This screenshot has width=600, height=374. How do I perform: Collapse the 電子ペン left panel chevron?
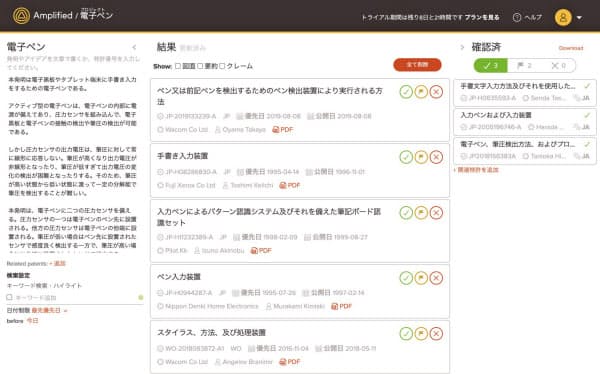point(134,47)
